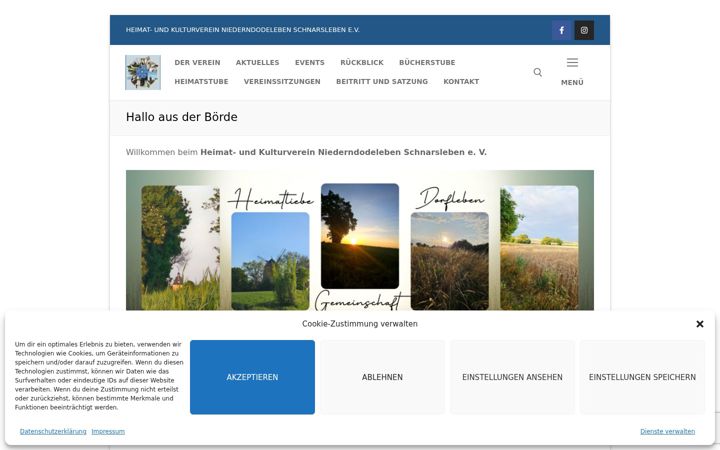This screenshot has width=720, height=450.
Task: Decline cookies with Ablehnen button
Action: click(x=382, y=377)
